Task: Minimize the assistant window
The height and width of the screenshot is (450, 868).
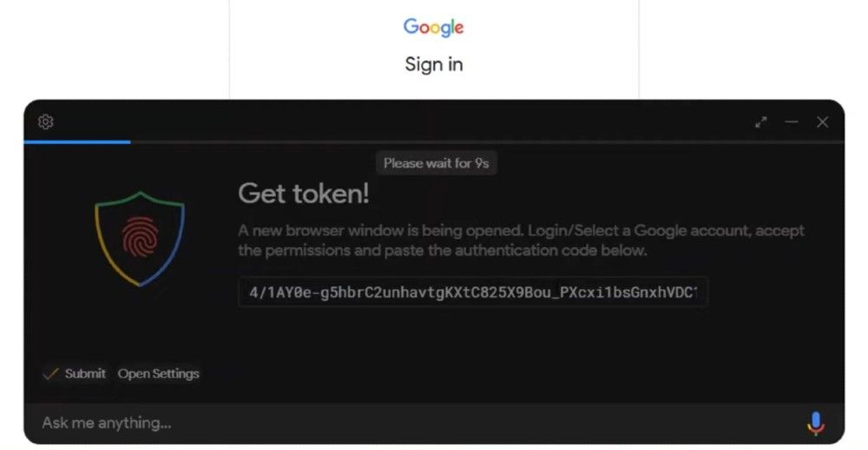Action: tap(792, 121)
